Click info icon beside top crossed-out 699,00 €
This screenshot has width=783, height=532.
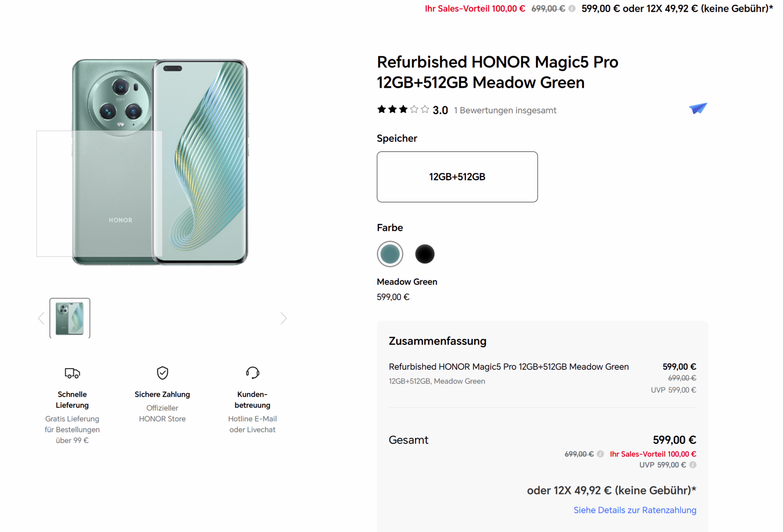pos(572,9)
